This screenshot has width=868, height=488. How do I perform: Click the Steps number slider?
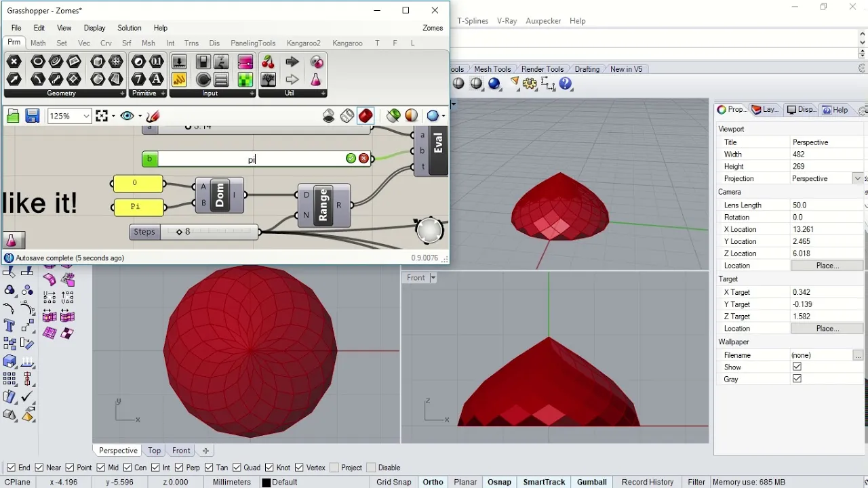[195, 232]
